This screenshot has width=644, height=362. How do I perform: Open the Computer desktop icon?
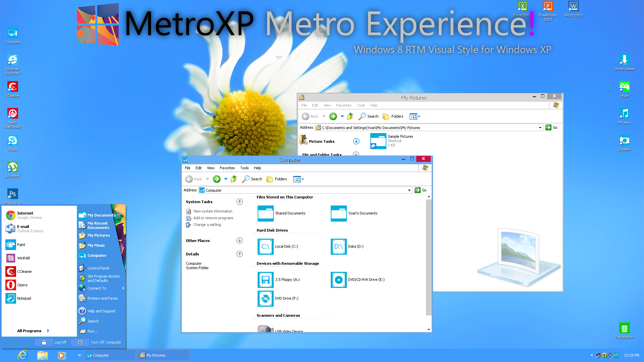(12, 36)
